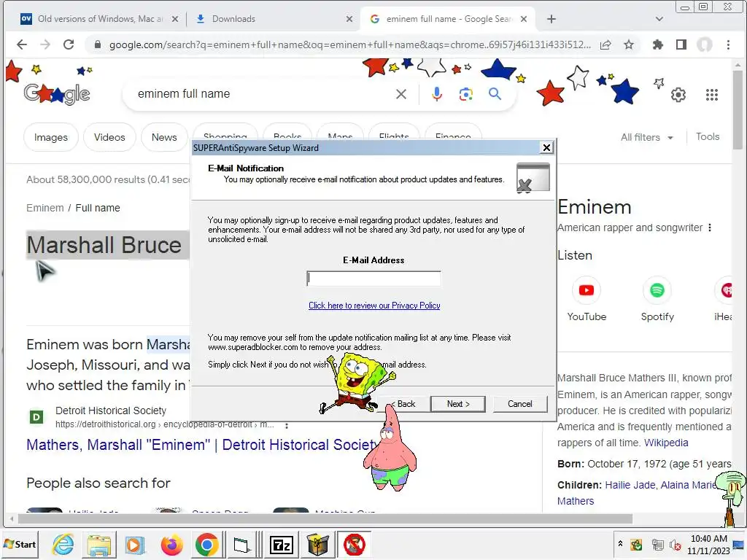Open the Wikipedia link for Eminem
The image size is (747, 560).
[x=666, y=443]
